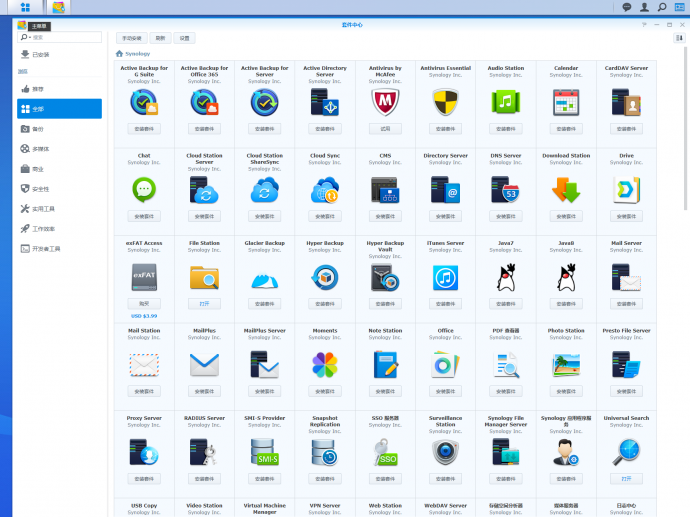Click the 手动安装 button
690x517 pixels.
tap(130, 37)
